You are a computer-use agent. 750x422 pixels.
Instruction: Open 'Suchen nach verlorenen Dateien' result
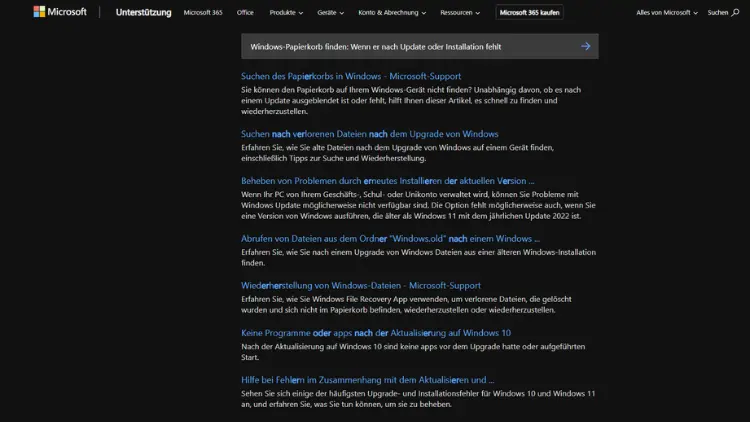[x=370, y=134]
